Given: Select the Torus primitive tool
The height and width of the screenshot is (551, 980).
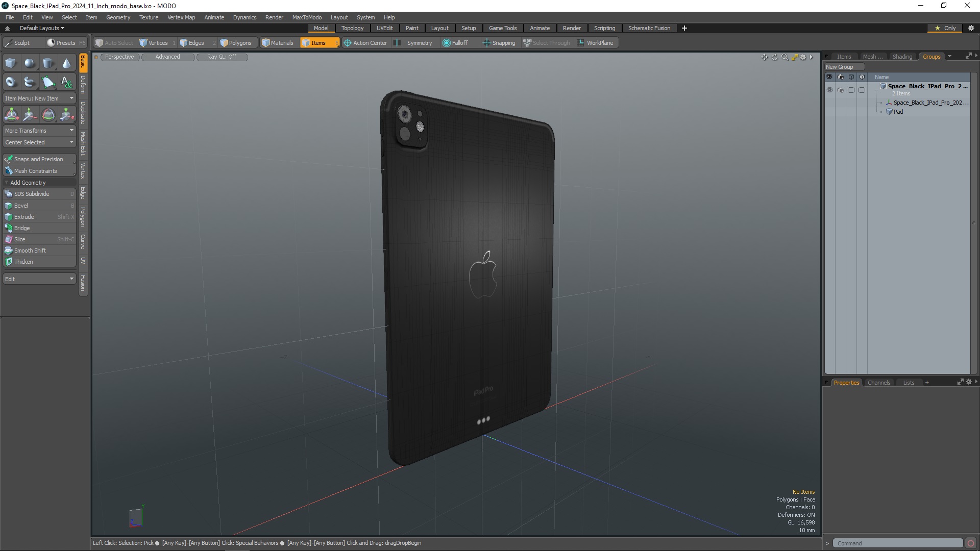Looking at the screenshot, I should 11,82.
